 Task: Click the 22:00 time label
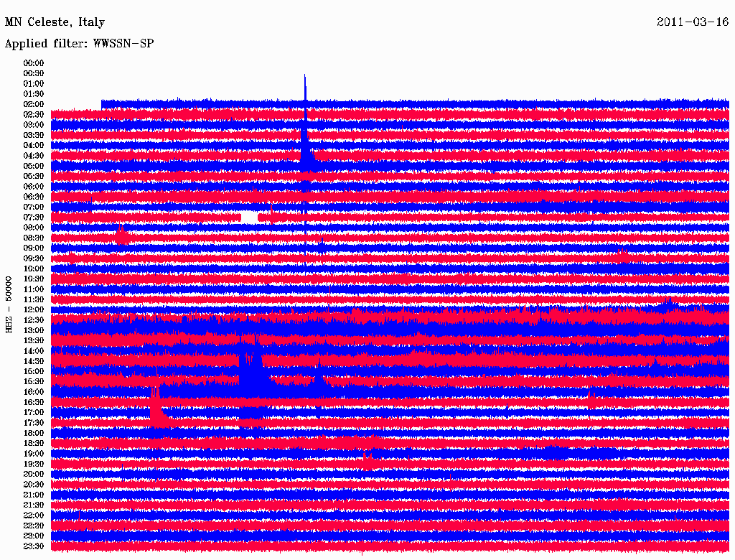pyautogui.click(x=33, y=515)
